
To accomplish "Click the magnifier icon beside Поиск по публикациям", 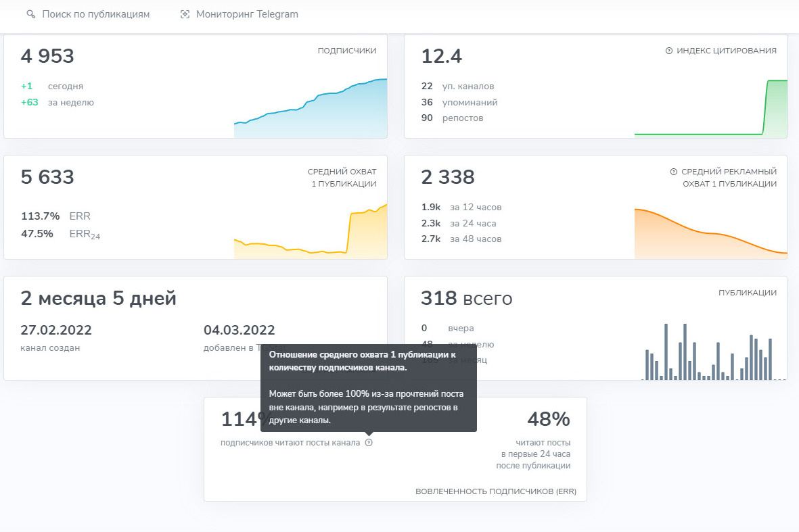I will (x=30, y=14).
